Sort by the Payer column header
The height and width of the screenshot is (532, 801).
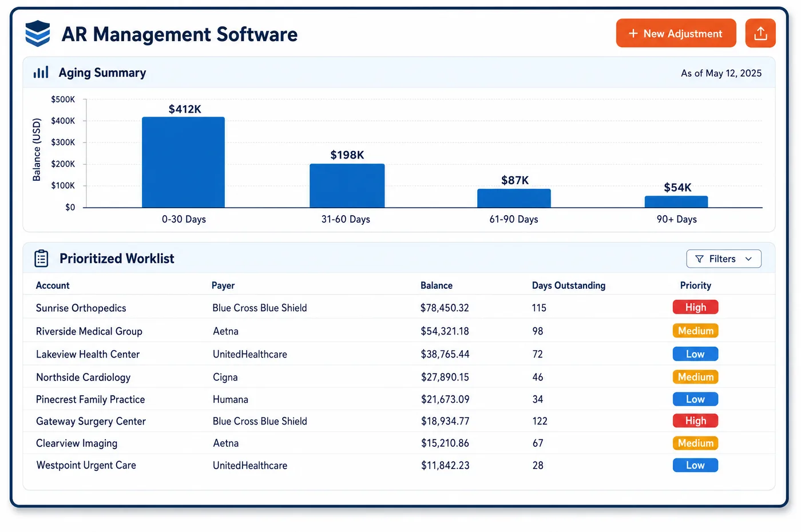tap(223, 285)
